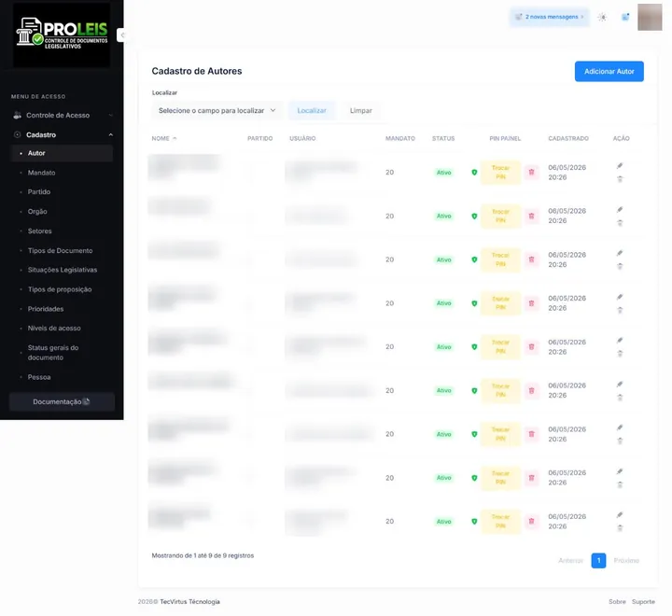This screenshot has width=672, height=616.
Task: Go to Tipos de Documento in sidebar
Action: (x=60, y=251)
